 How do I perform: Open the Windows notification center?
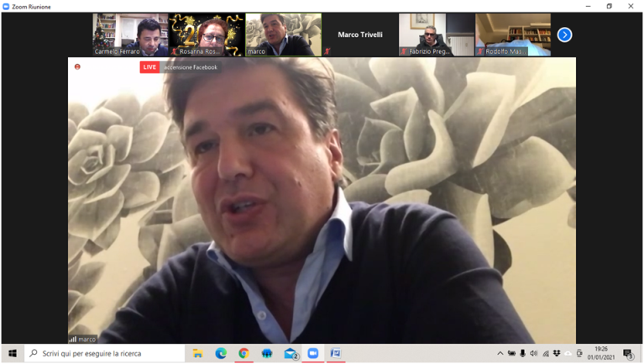[x=627, y=354]
